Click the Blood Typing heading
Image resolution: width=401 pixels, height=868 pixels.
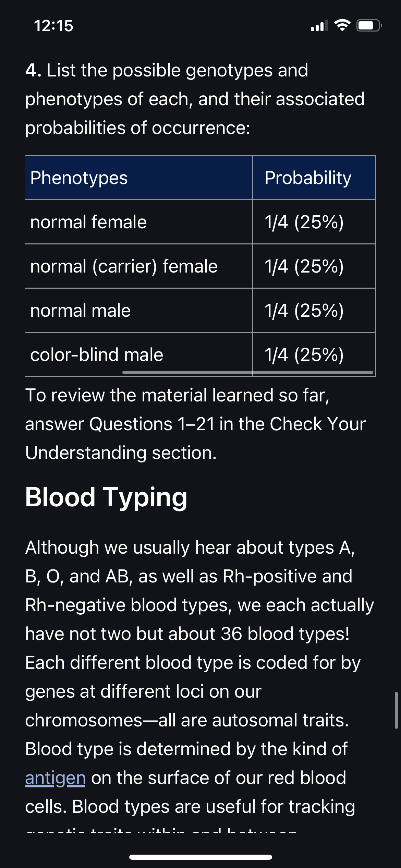coord(106,497)
